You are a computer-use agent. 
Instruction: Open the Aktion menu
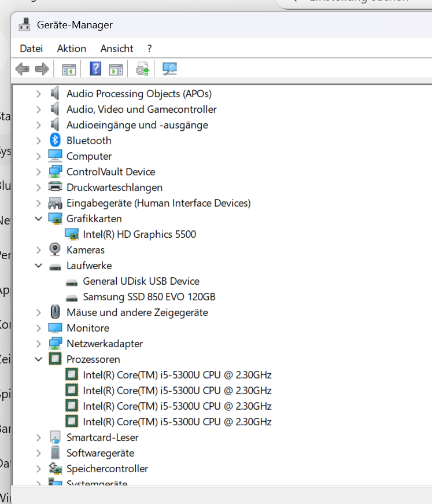[72, 49]
